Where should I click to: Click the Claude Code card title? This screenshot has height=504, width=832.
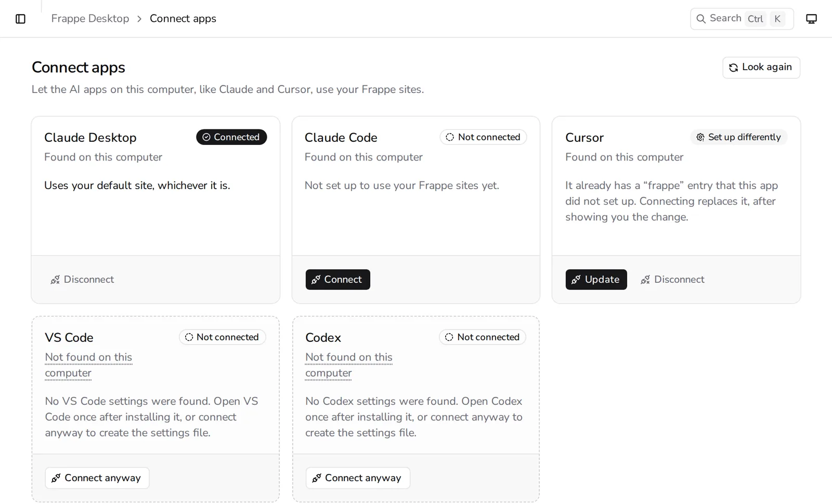(x=341, y=138)
